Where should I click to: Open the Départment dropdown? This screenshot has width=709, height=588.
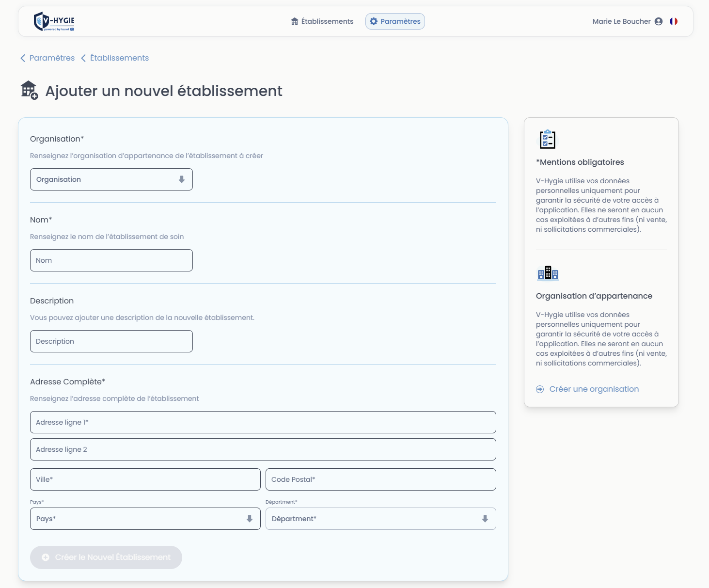point(380,519)
